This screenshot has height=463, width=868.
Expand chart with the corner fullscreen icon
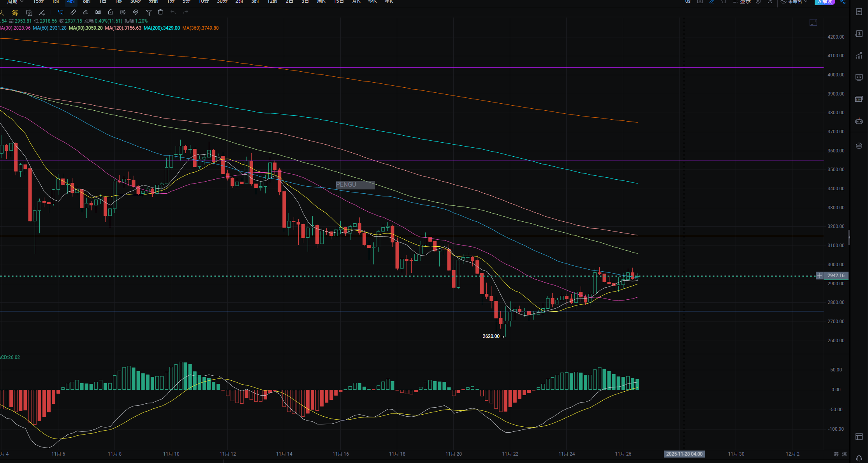pos(813,23)
